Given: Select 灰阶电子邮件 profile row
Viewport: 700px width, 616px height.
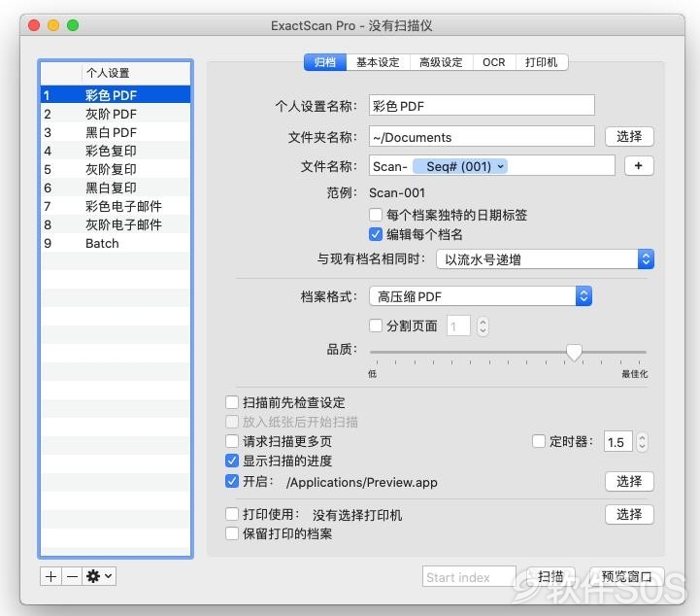Looking at the screenshot, I should coord(116,224).
